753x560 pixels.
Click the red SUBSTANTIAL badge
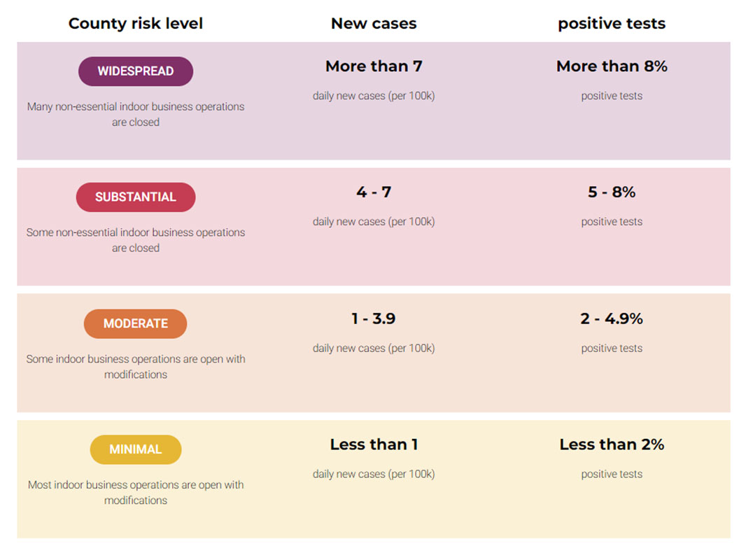136,197
